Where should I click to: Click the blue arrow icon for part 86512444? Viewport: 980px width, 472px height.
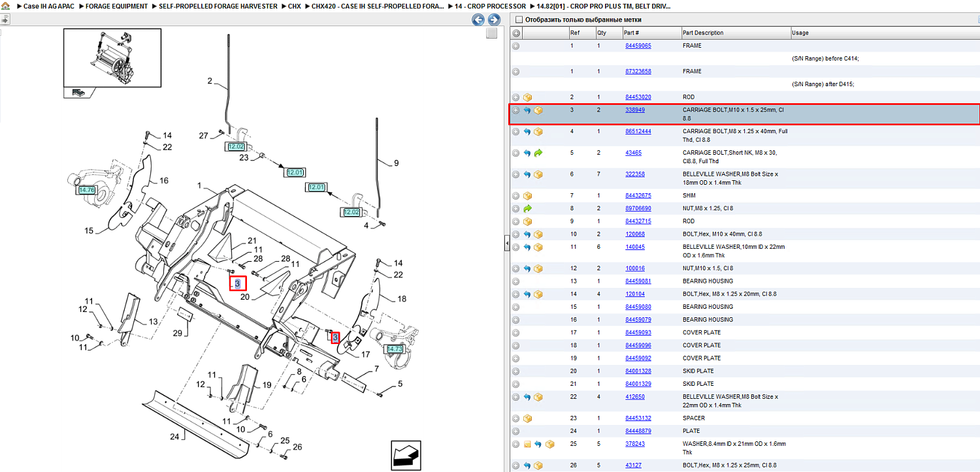coord(527,131)
